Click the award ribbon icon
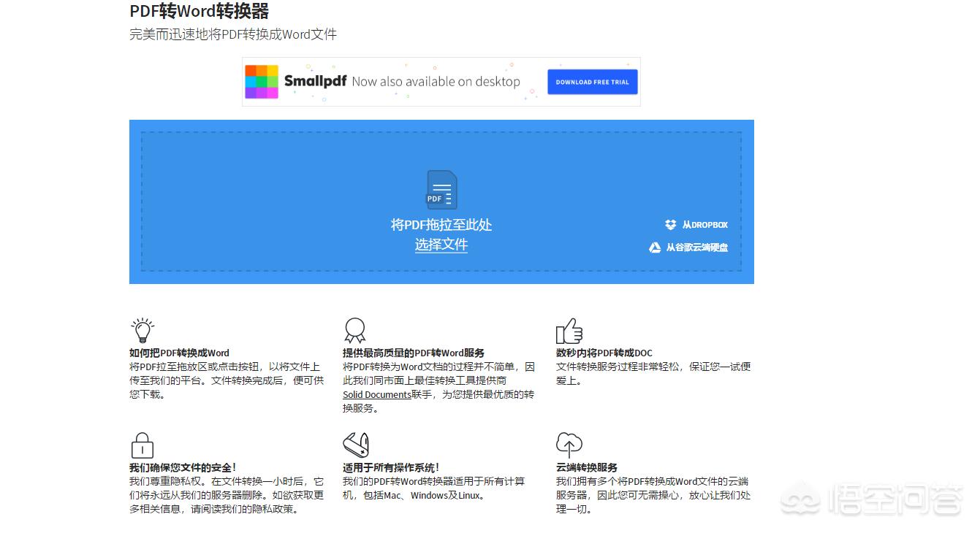Screen dimensions: 980x533 [x=355, y=331]
